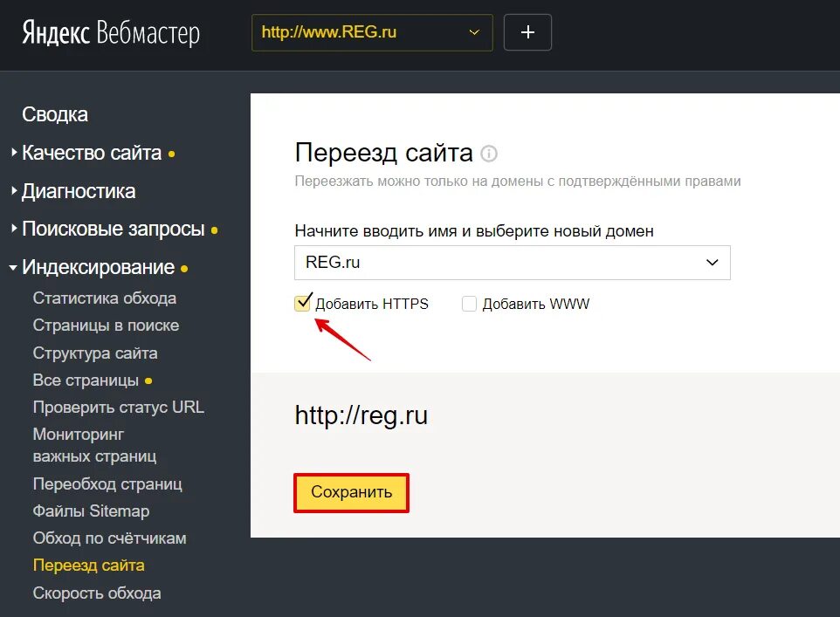840x617 pixels.
Task: Open Скорость обхода page
Action: (x=97, y=593)
